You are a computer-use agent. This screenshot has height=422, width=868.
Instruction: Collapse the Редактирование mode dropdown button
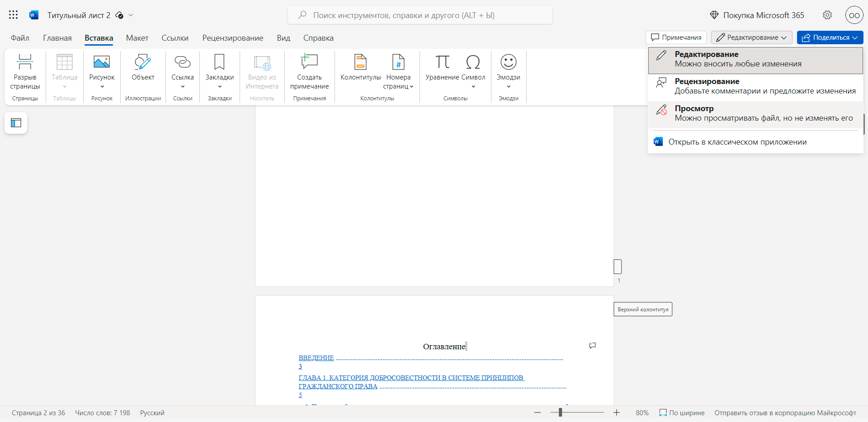pyautogui.click(x=752, y=38)
